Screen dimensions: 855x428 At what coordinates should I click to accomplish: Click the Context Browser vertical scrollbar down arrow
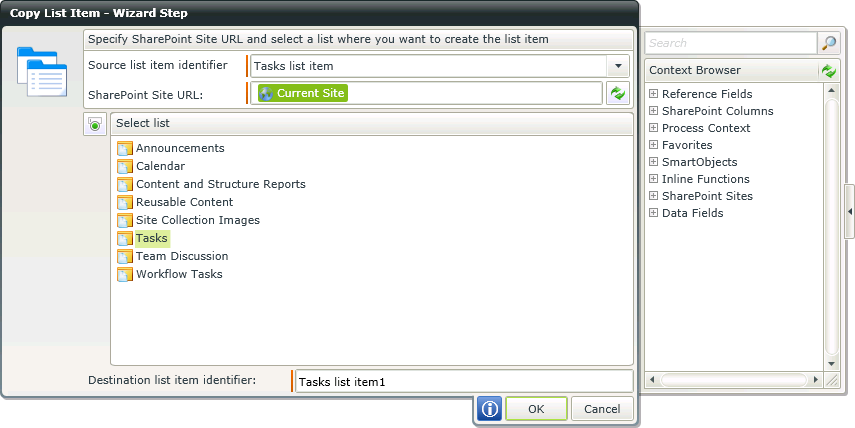(831, 364)
